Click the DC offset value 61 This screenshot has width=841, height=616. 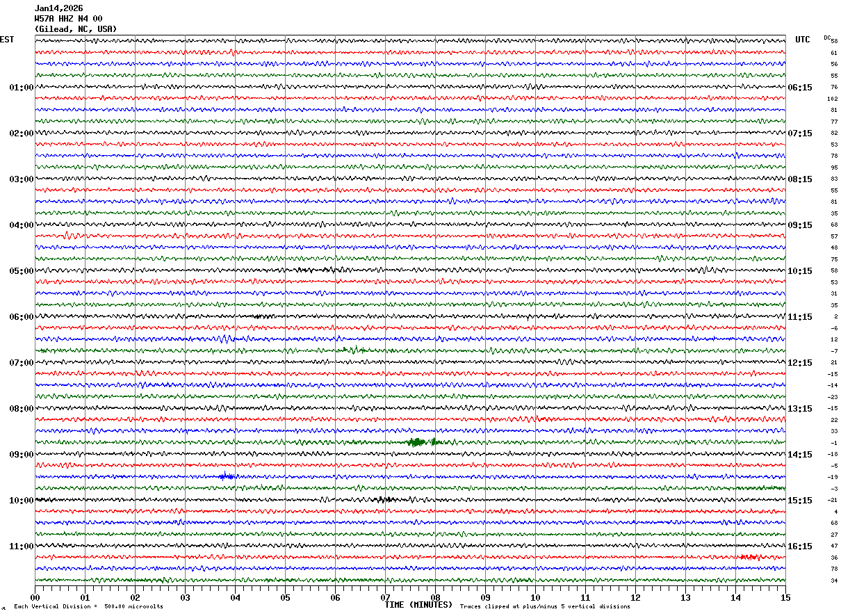[x=834, y=53]
